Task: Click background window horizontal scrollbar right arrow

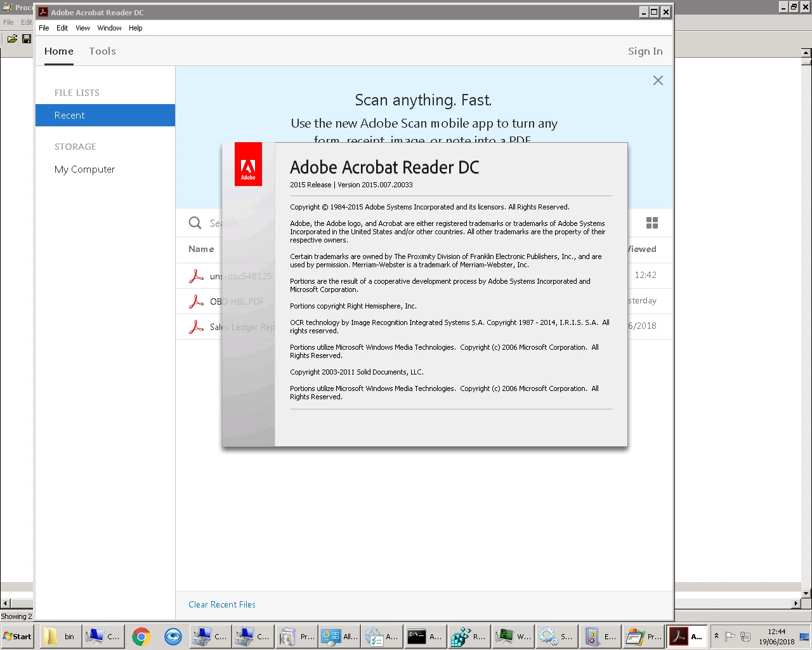Action: [x=796, y=604]
